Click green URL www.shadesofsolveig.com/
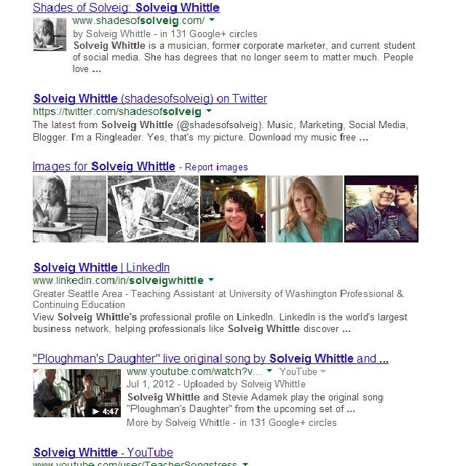 click(139, 20)
